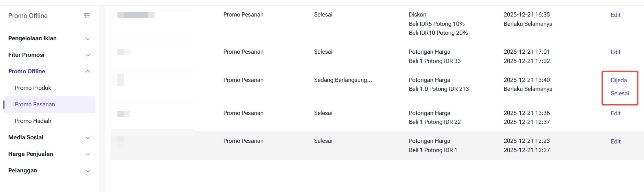Open the Promo Produk menu item
The image size is (644, 192).
coord(33,88)
